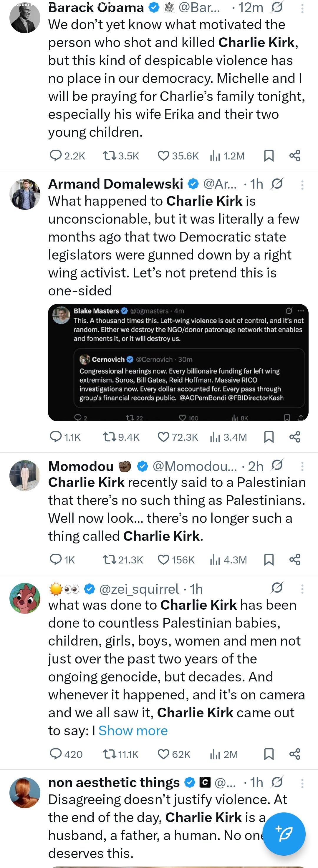This screenshot has width=318, height=868.
Task: Expand zei_squirrel post with Show more
Action: [133, 731]
